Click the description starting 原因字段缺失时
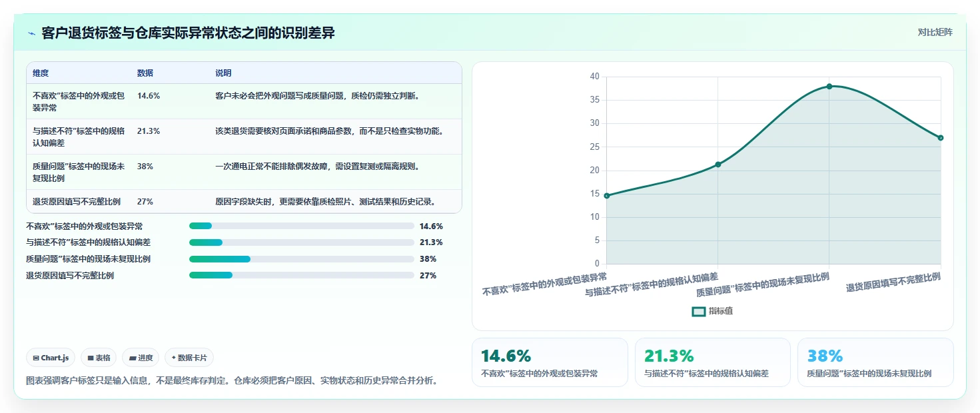980x413 pixels. point(326,201)
